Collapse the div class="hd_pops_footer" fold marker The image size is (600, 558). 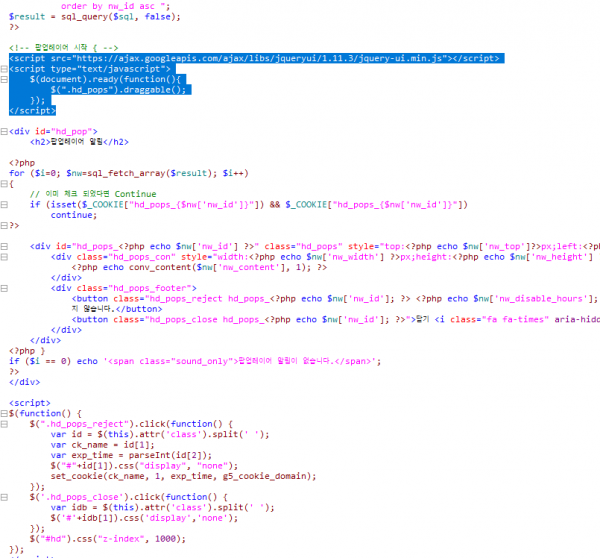coord(4,288)
